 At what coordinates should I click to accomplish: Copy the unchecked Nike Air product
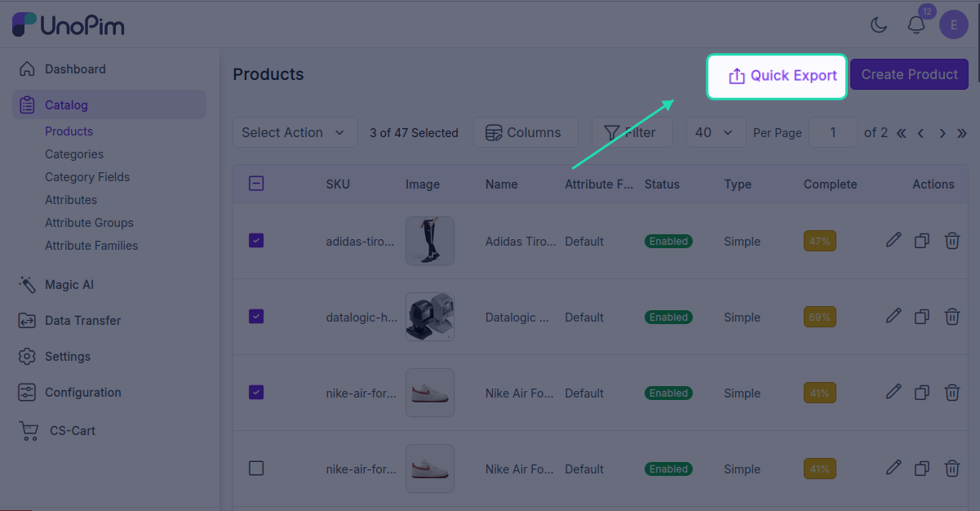pos(922,469)
